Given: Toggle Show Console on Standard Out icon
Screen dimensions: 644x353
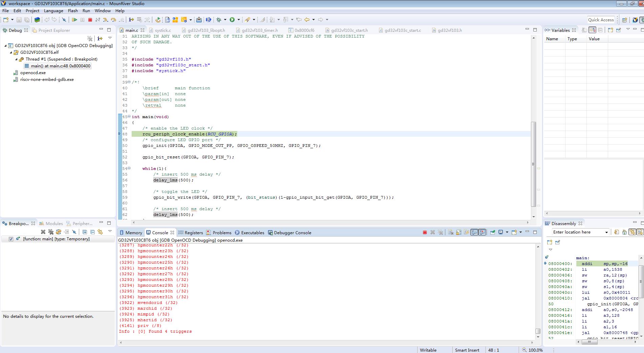Looking at the screenshot, I should (474, 232).
